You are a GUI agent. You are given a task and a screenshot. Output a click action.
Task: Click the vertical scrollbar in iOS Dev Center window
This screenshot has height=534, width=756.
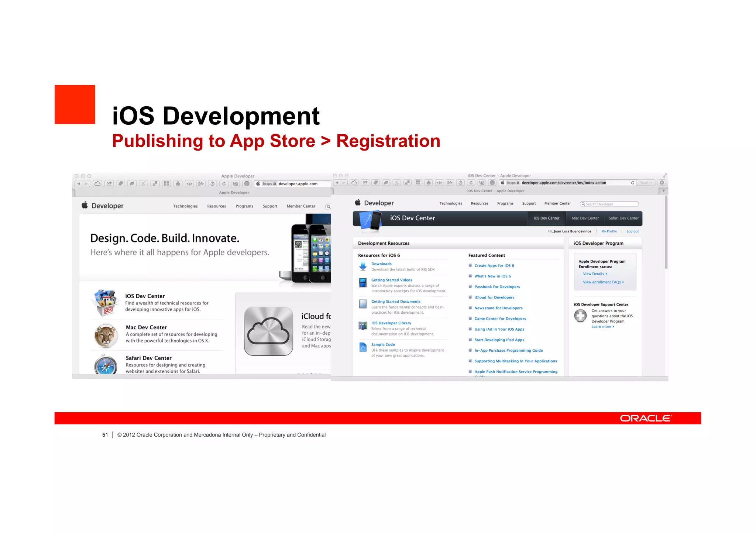(666, 232)
